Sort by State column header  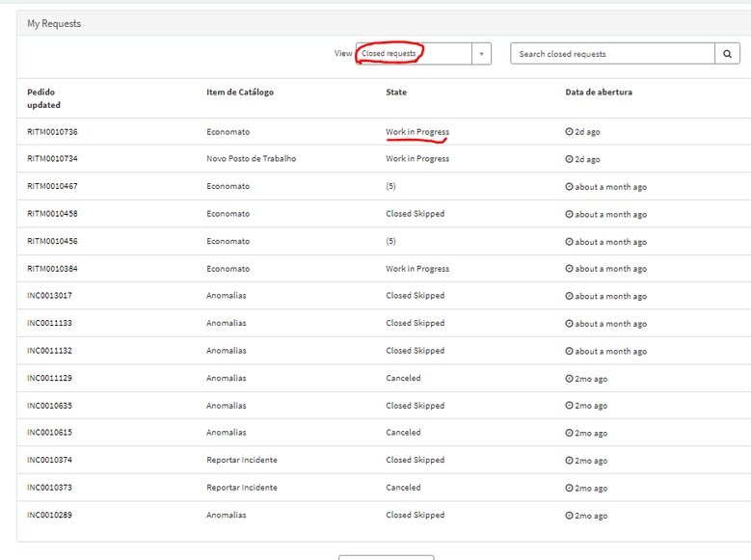pos(396,92)
